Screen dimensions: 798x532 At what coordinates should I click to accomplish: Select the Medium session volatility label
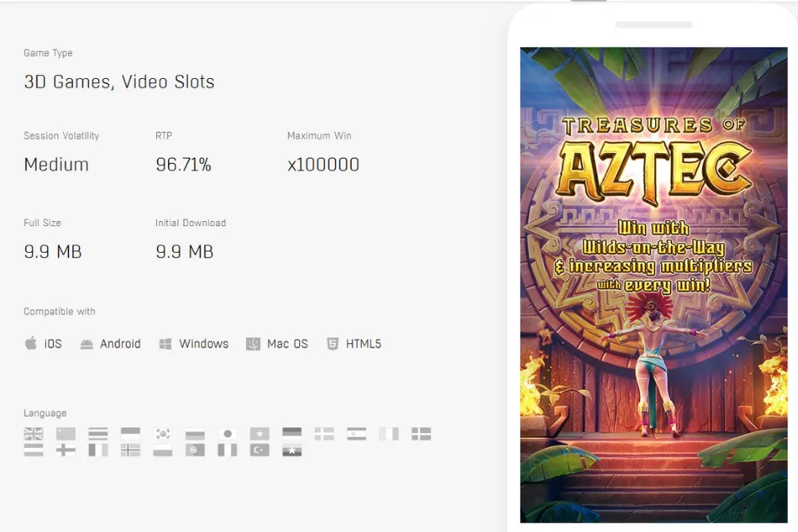pos(56,164)
